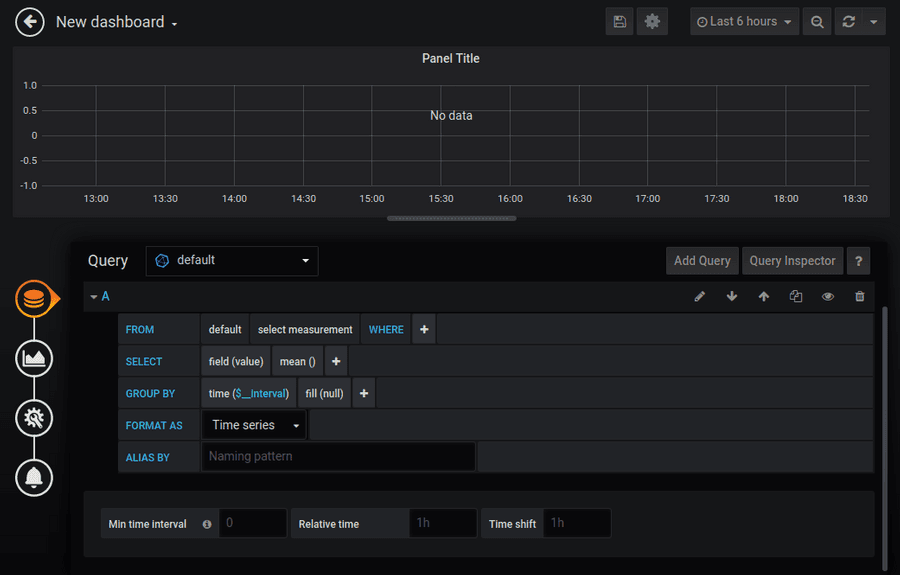The width and height of the screenshot is (900, 575).
Task: Grab the panel resize handle below the graph
Action: (451, 218)
